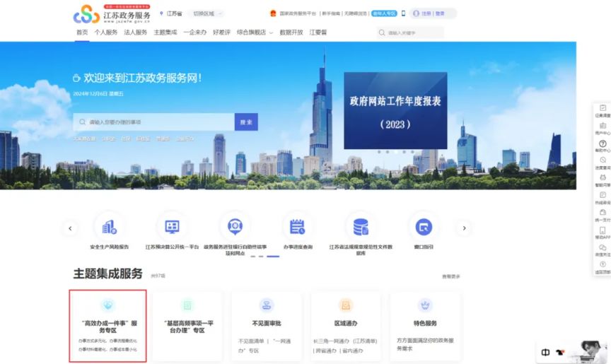Image resolution: width=611 pixels, height=364 pixels.
Task: Click the 注册 register link
Action: pyautogui.click(x=426, y=13)
